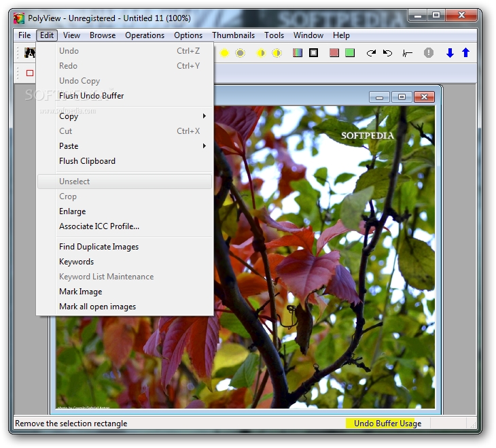Click the histogram curve line icon
This screenshot has width=496, height=448.
pyautogui.click(x=408, y=53)
